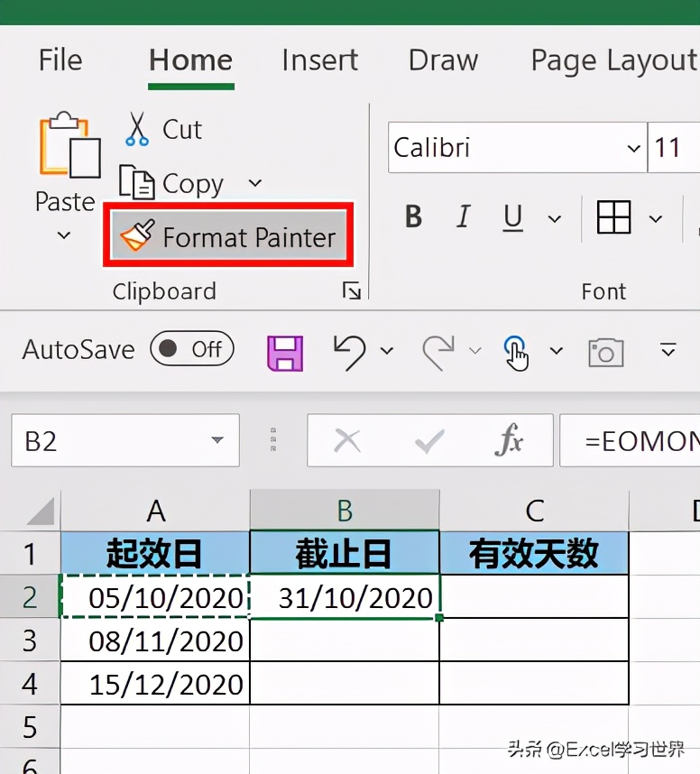Click the Touch/Mouse mode icon
The image size is (700, 774).
(x=516, y=351)
